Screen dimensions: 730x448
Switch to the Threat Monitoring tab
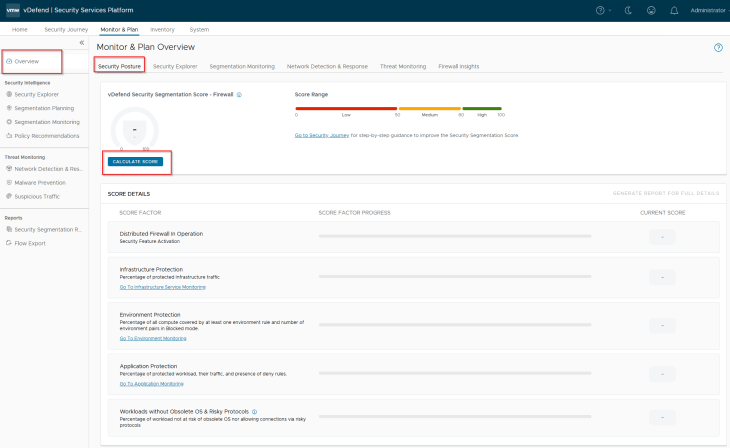[x=403, y=66]
